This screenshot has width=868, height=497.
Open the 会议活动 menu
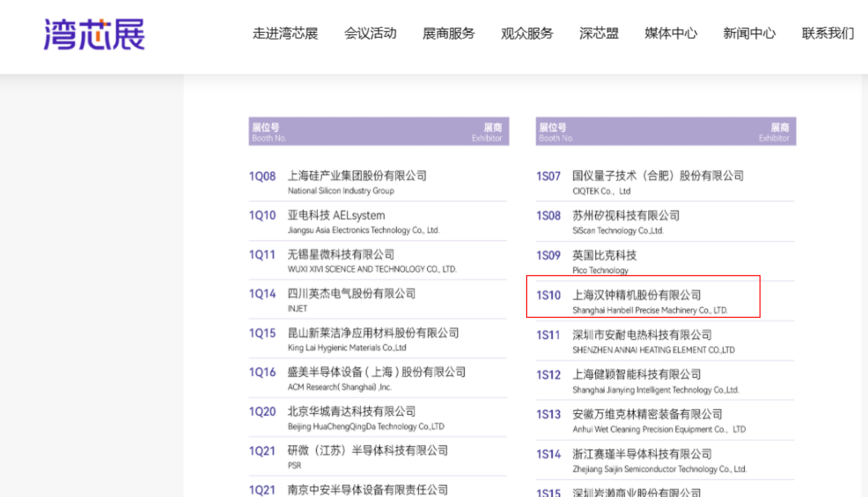(x=370, y=34)
